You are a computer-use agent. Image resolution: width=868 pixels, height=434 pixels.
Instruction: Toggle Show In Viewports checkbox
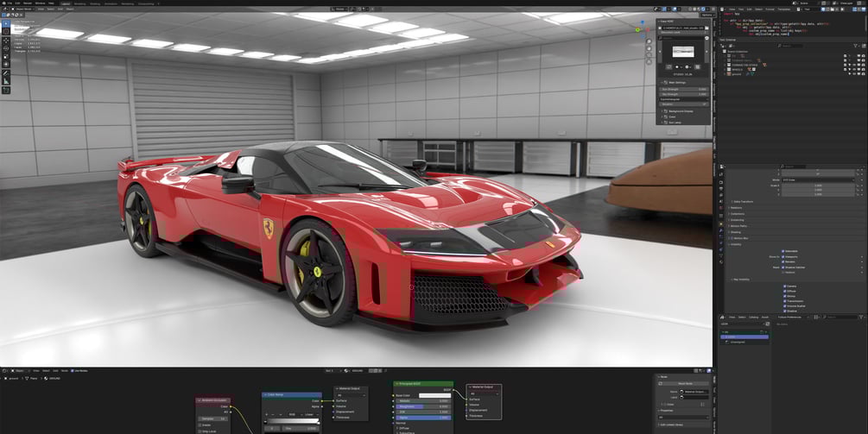(x=783, y=256)
